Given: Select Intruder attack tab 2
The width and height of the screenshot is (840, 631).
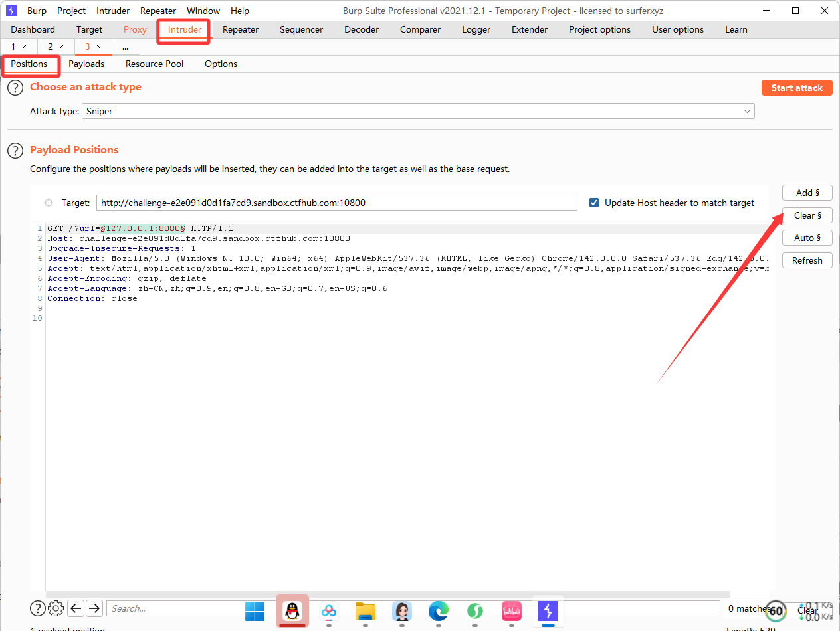Looking at the screenshot, I should pyautogui.click(x=50, y=46).
